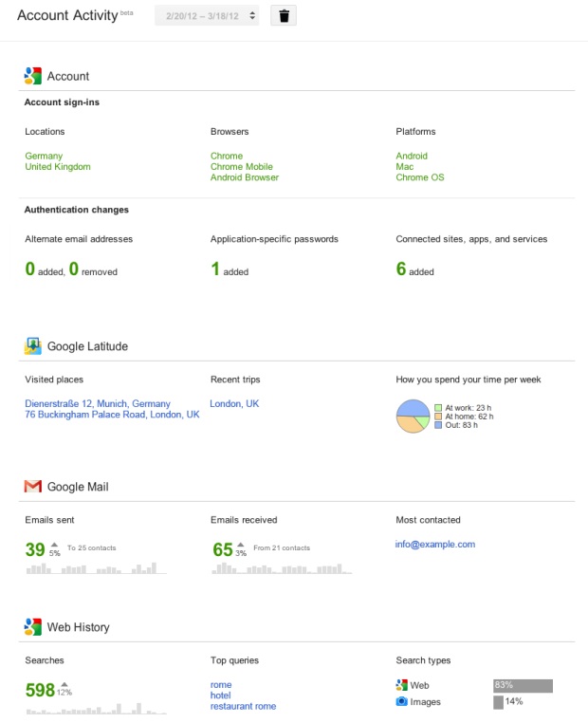Open the London, UK recent trip

234,403
